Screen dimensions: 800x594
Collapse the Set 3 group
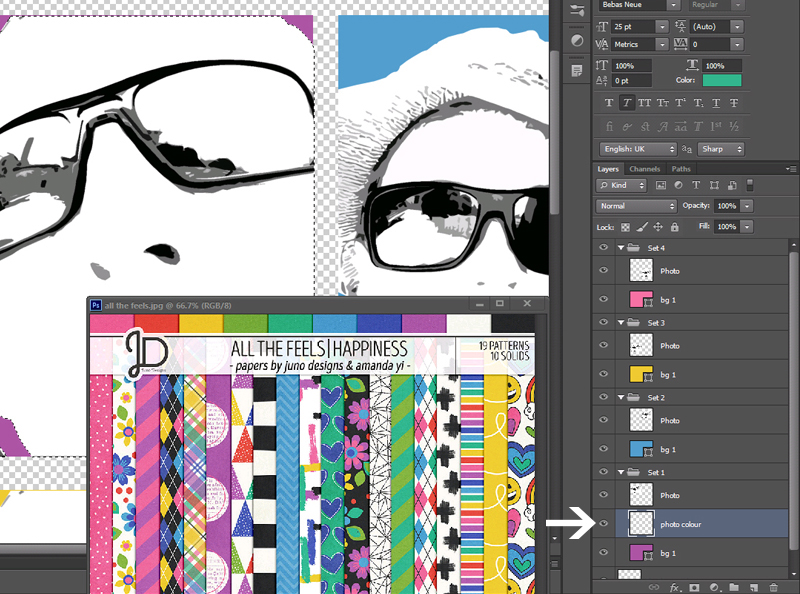tap(621, 323)
